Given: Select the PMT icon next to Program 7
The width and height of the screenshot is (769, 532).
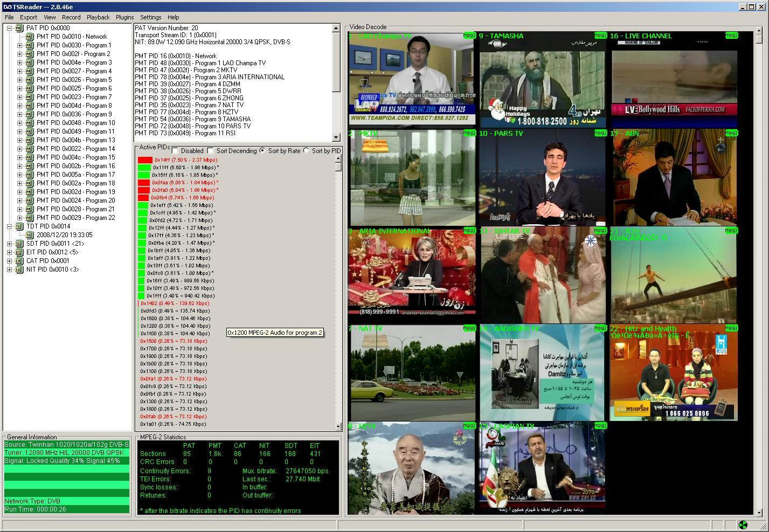Looking at the screenshot, I should [x=30, y=97].
